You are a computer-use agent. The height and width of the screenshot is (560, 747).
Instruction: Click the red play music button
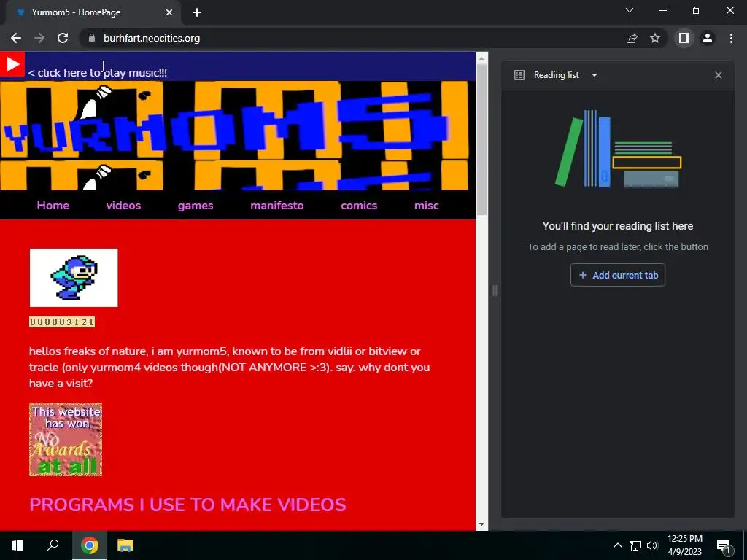pyautogui.click(x=12, y=64)
